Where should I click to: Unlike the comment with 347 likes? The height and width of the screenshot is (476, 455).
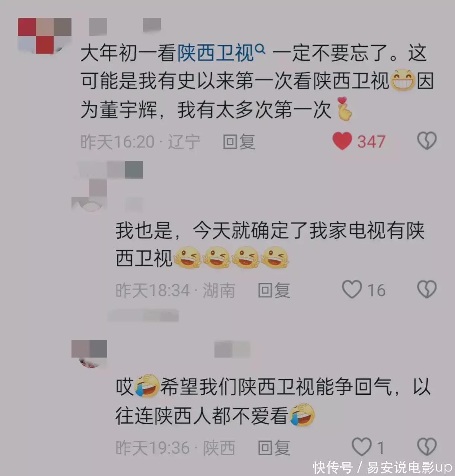(342, 141)
